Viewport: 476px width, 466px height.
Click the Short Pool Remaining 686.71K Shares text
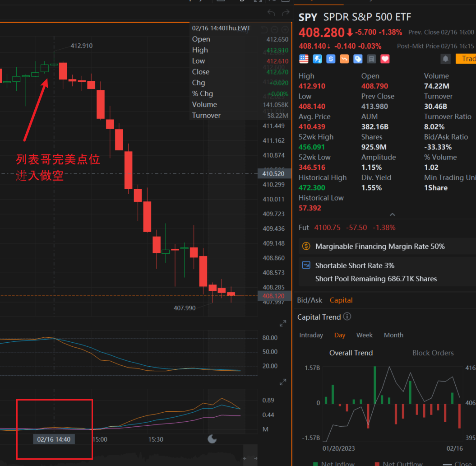(376, 279)
